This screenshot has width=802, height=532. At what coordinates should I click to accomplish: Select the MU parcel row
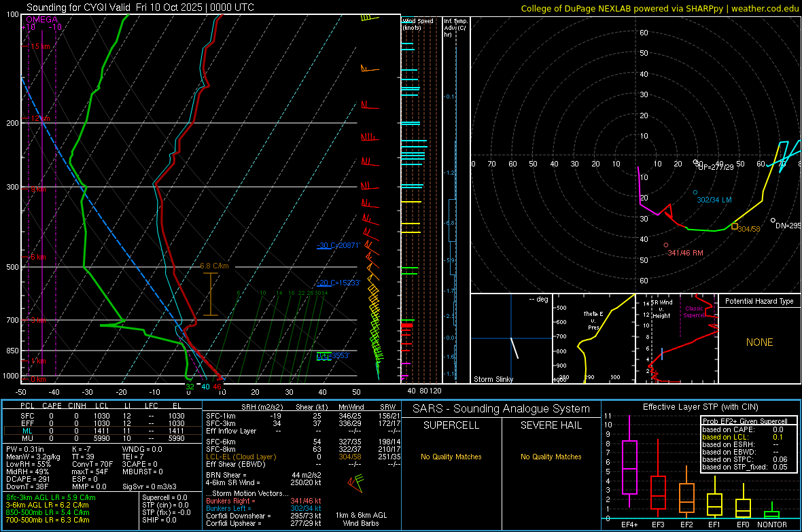(x=103, y=438)
